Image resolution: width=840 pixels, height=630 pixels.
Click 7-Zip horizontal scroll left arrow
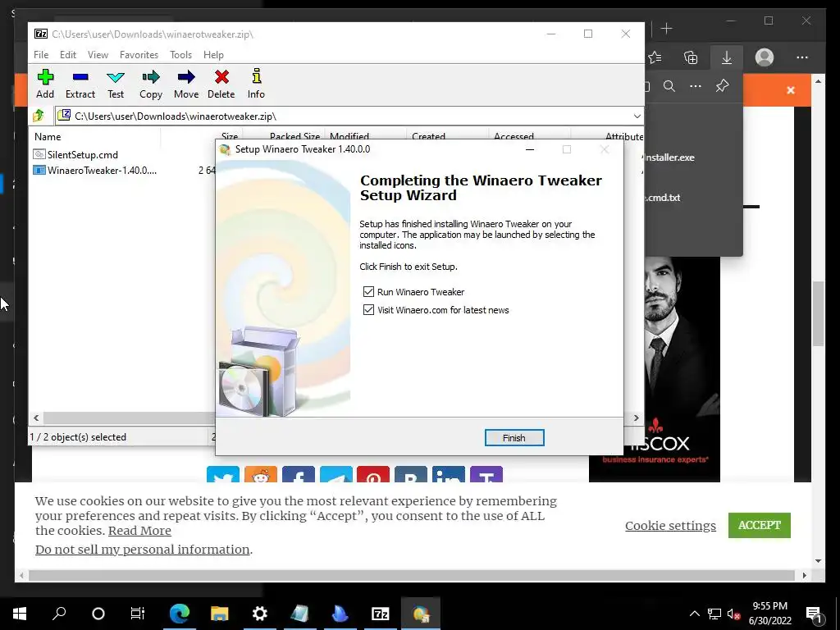[36, 418]
